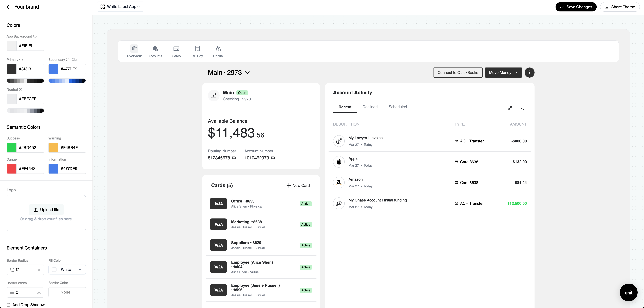The height and width of the screenshot is (308, 644).
Task: Open the Fill Color dropdown
Action: pyautogui.click(x=67, y=269)
